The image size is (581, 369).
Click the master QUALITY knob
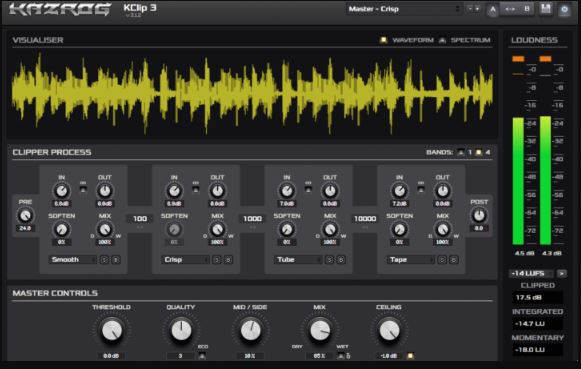tap(181, 330)
